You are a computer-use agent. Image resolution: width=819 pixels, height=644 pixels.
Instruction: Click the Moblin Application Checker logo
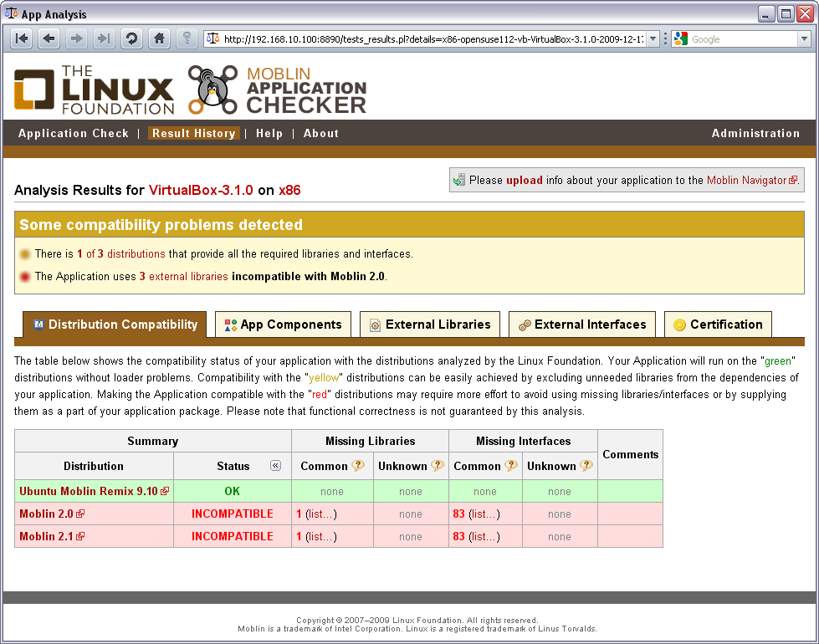pyautogui.click(x=278, y=89)
